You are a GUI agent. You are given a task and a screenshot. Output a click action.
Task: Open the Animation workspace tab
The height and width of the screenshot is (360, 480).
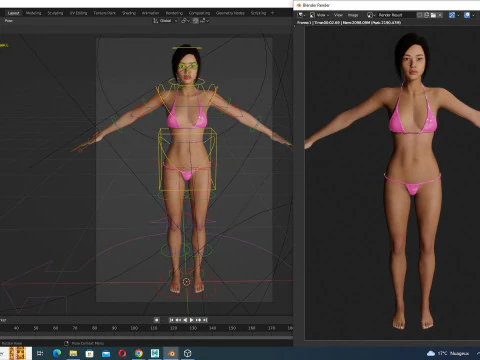click(150, 13)
